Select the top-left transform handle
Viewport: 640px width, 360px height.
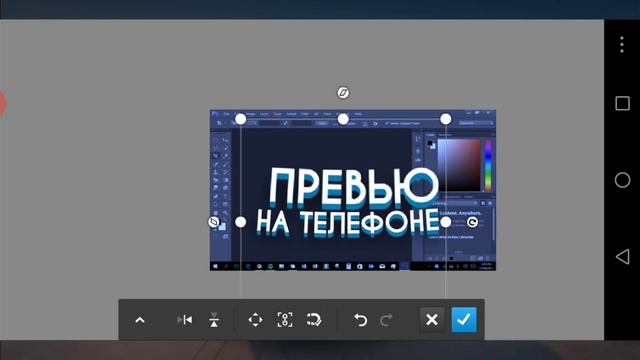(241, 119)
